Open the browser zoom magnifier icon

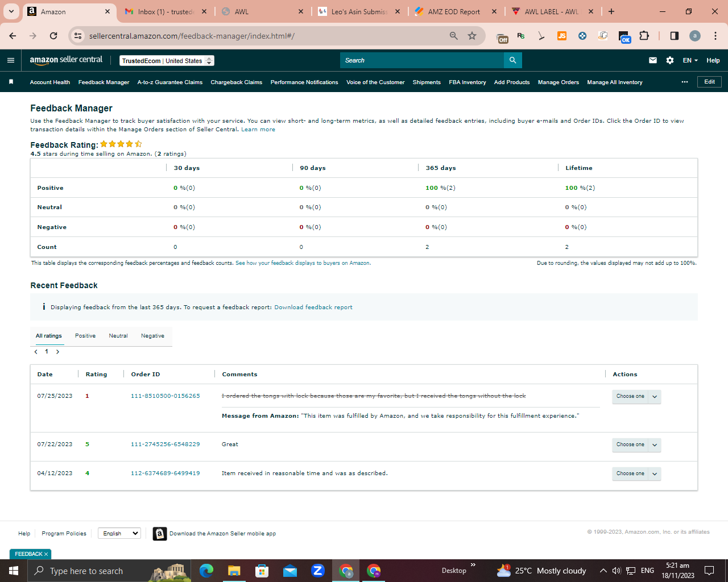click(x=453, y=36)
